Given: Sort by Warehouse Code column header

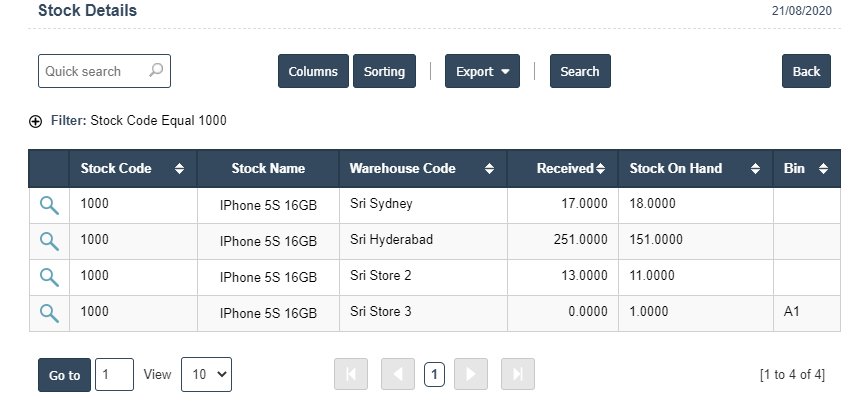Looking at the screenshot, I should [421, 169].
